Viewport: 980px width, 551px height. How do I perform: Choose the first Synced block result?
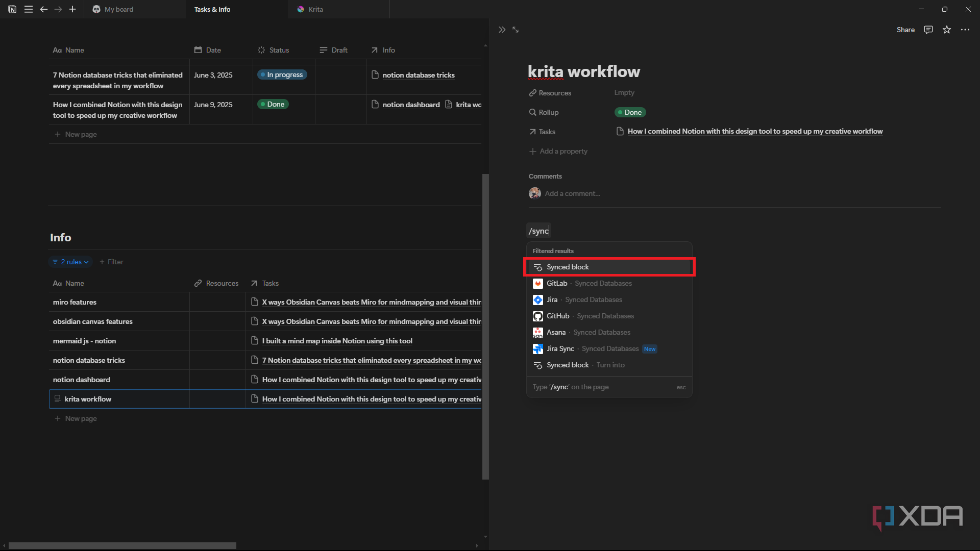609,267
